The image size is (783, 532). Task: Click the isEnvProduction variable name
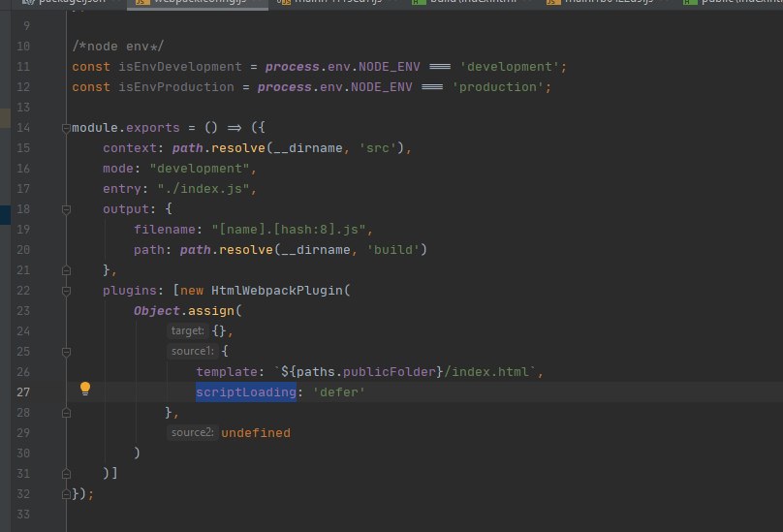pyautogui.click(x=176, y=87)
